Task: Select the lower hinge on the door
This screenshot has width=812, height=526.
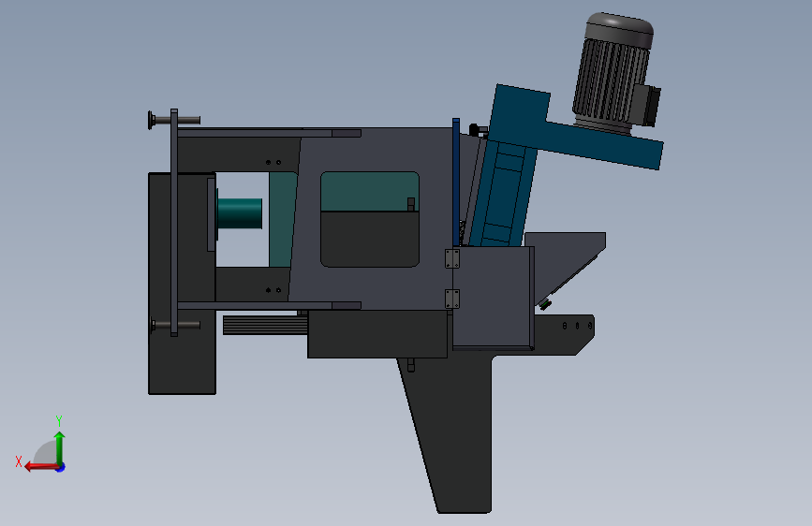Action: 452,300
